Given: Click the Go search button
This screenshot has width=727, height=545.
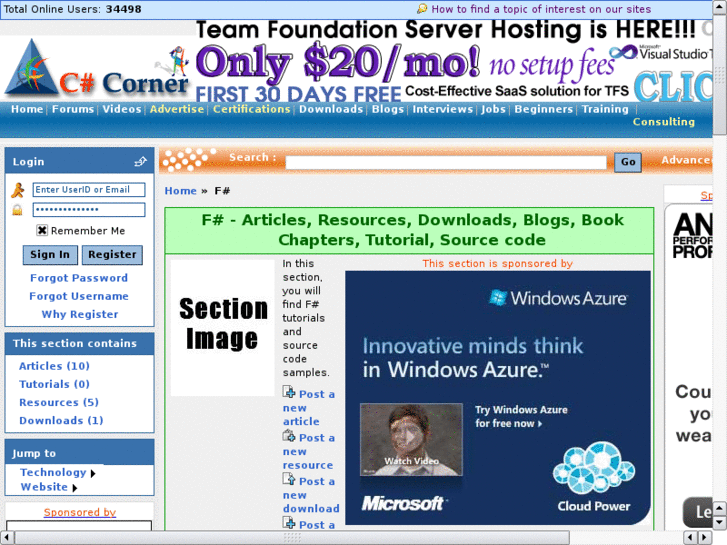Looking at the screenshot, I should point(628,162).
